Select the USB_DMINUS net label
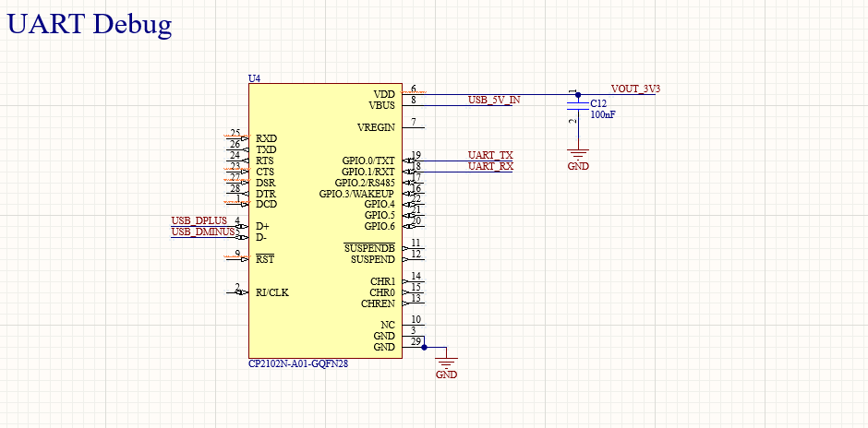Screen dimensions: 868x428 click(x=203, y=232)
